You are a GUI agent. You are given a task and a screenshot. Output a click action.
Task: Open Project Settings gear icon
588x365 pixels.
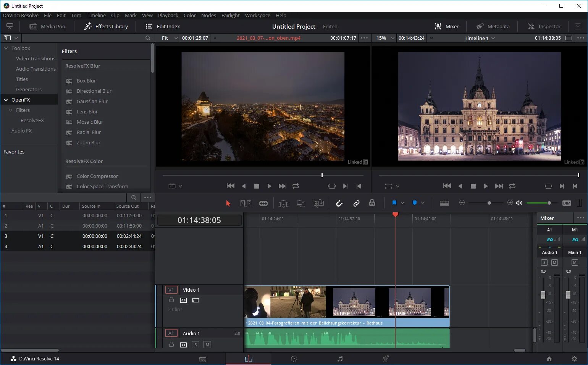[574, 359]
